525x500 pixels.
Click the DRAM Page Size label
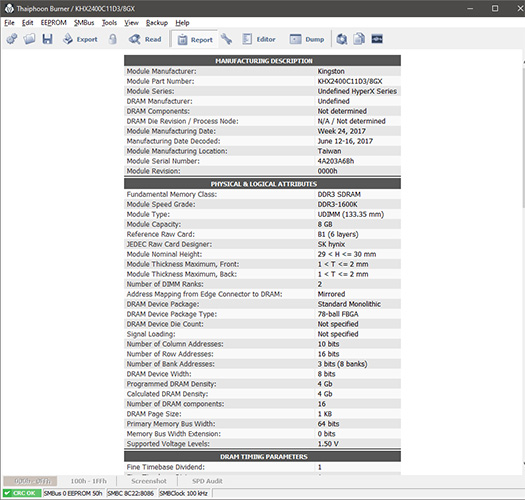pos(154,414)
